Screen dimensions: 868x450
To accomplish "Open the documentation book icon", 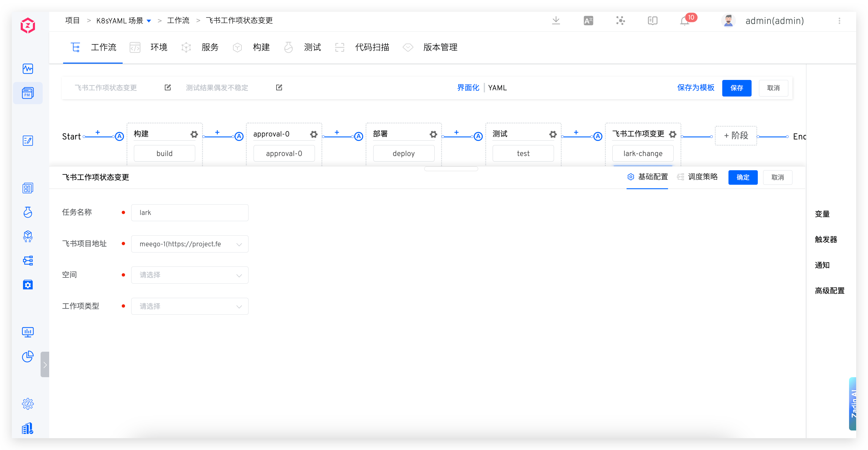I will tap(652, 21).
